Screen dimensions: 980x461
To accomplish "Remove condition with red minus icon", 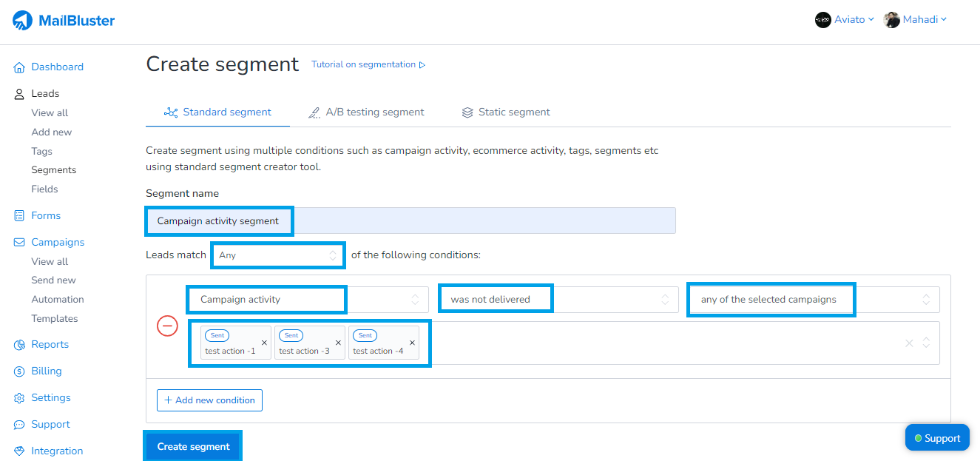I will [168, 326].
